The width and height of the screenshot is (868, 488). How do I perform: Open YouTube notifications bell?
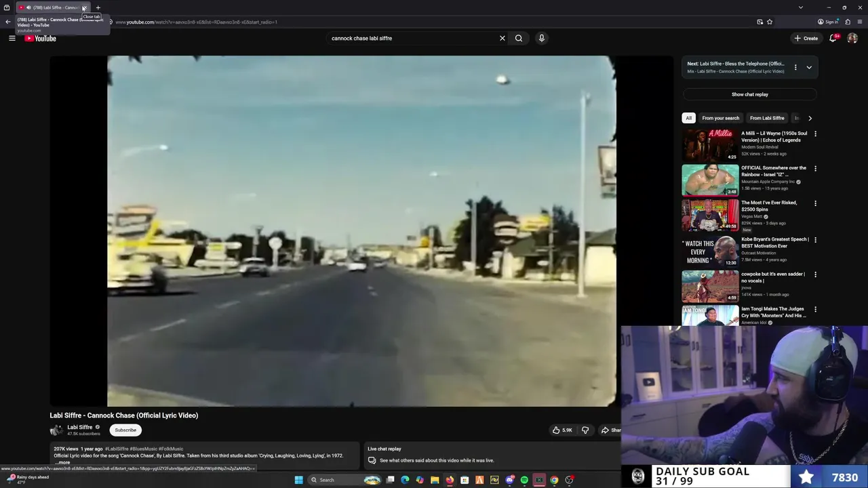833,39
